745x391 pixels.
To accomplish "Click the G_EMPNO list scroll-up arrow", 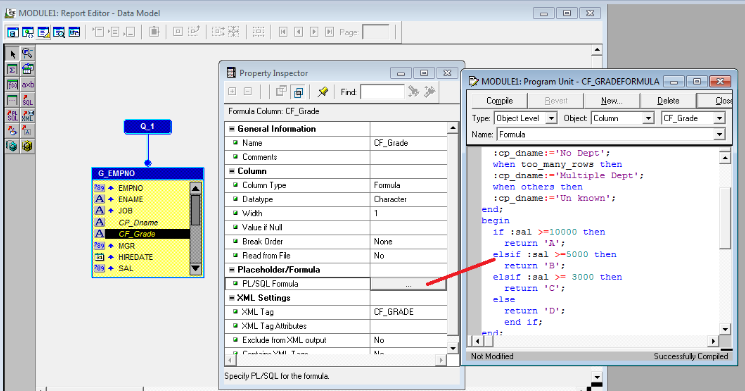I will pyautogui.click(x=195, y=188).
